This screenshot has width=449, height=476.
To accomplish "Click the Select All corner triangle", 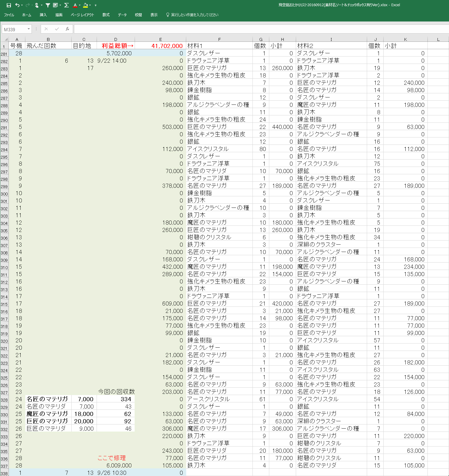I will 5,39.
